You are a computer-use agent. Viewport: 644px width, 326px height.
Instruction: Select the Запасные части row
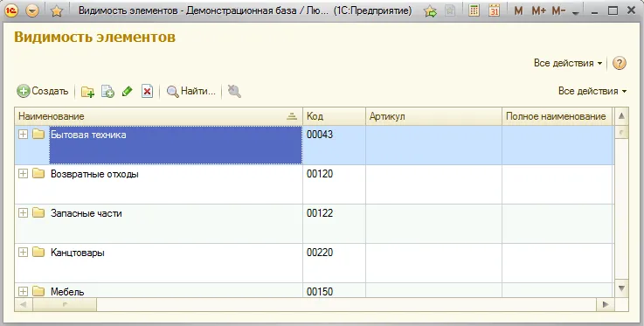[315, 224]
